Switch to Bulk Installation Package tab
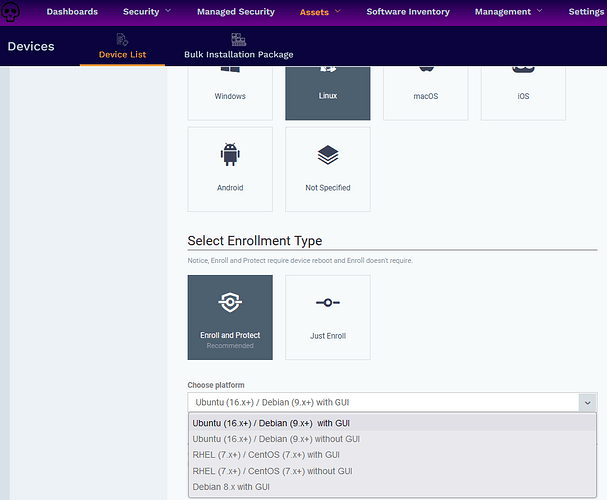Image resolution: width=607 pixels, height=500 pixels. pos(237,46)
